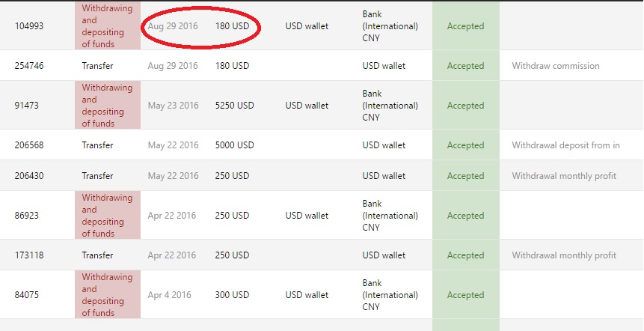The height and width of the screenshot is (331, 644).
Task: Click transaction ID 173118
Action: [29, 255]
